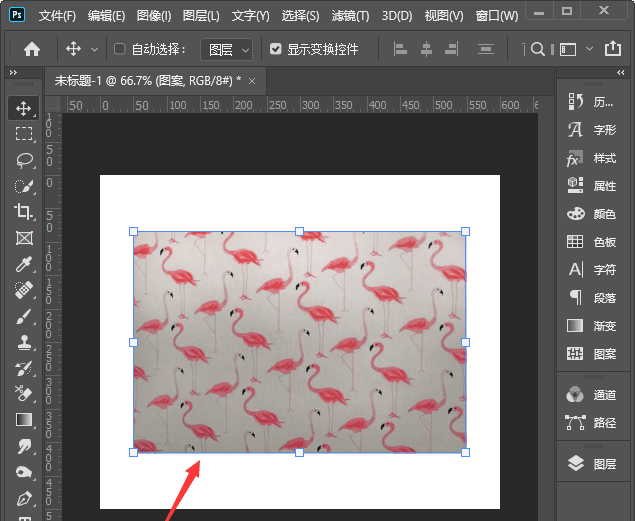This screenshot has height=521, width=635.
Task: Open the 色板 swatches panel
Action: (x=591, y=242)
